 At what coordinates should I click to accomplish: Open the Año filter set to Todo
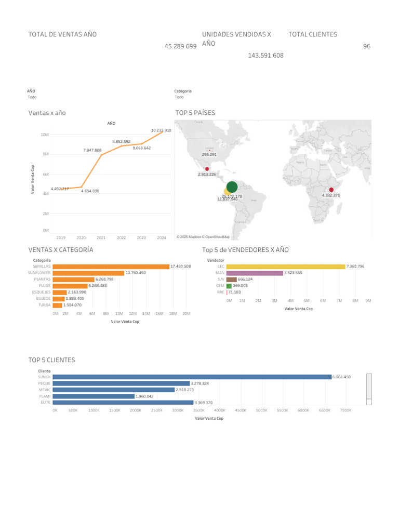point(32,97)
